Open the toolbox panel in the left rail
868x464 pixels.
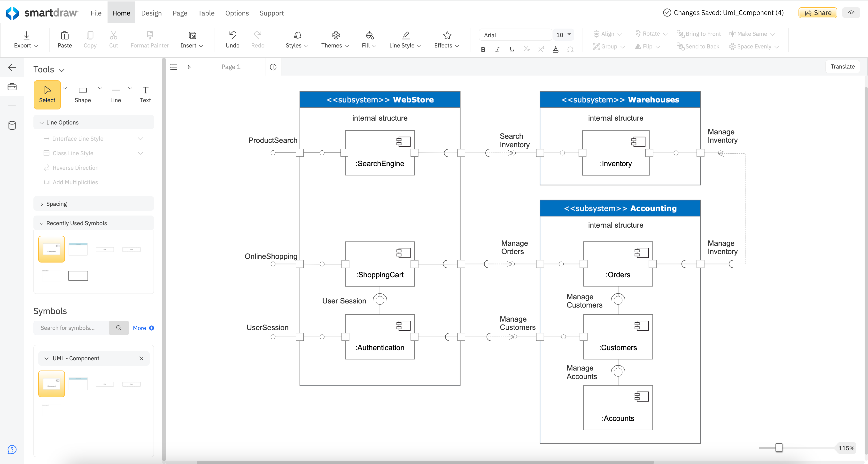point(12,87)
